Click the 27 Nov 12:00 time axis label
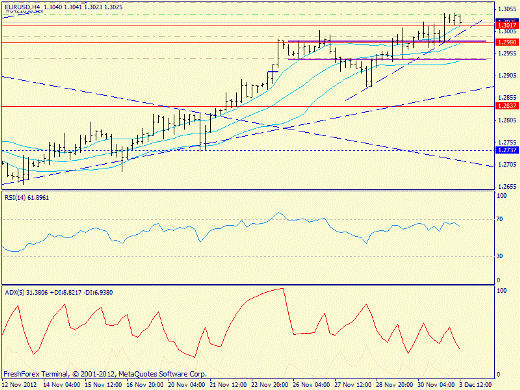Screen dimensions: 520x390 [353, 384]
